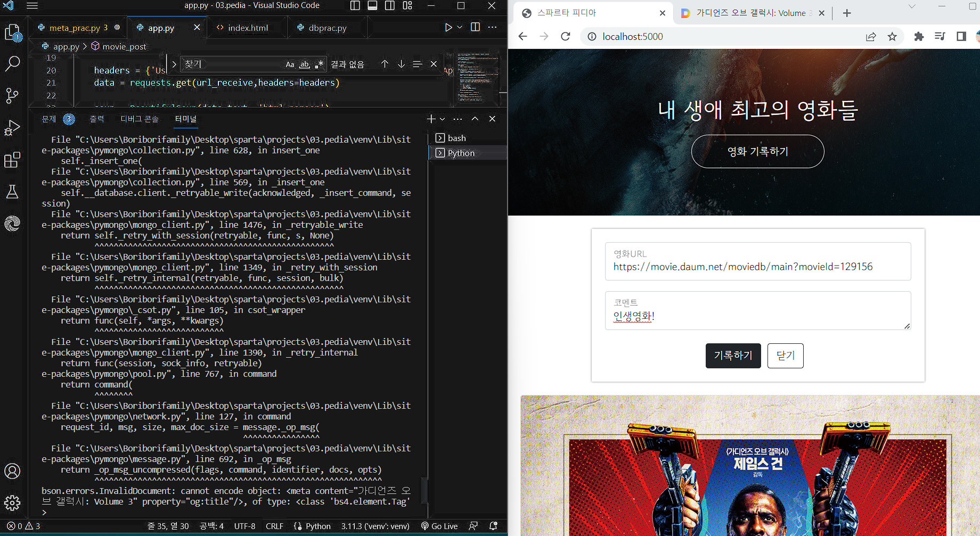Viewport: 980px width, 536px height.
Task: Open the Search view in activity bar
Action: coord(12,64)
